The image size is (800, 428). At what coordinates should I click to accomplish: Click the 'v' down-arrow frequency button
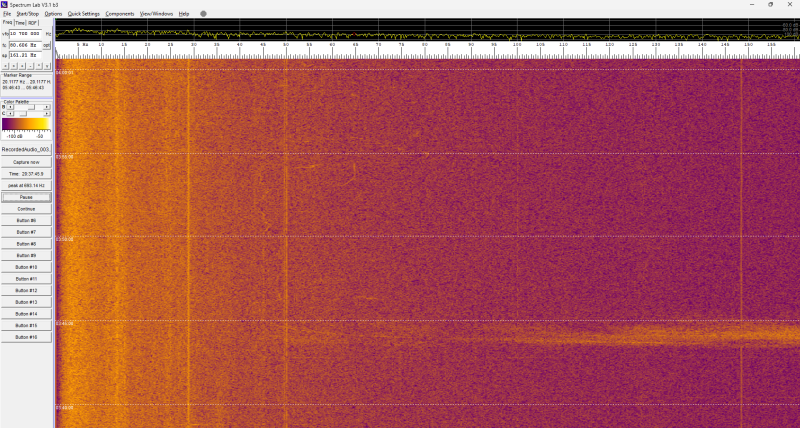click(47, 66)
